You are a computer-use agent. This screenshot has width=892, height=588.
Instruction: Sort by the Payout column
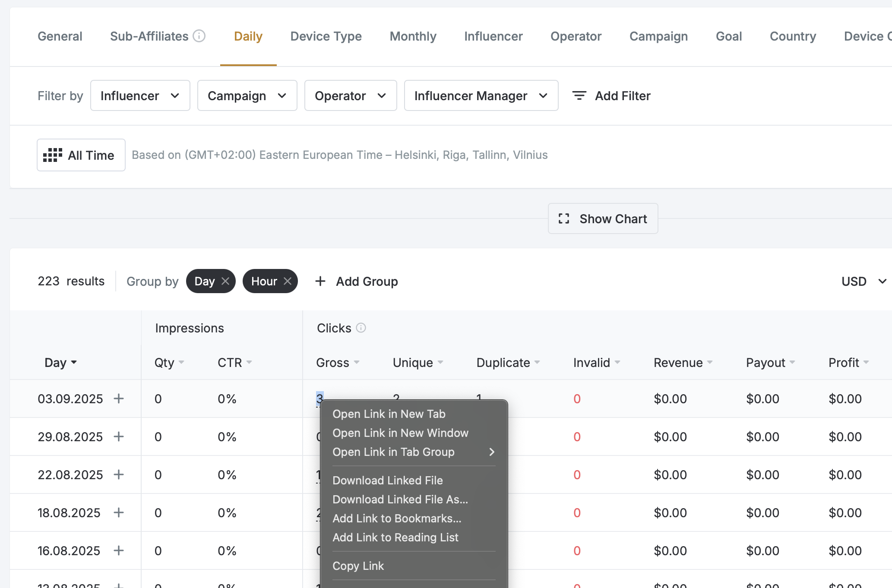(771, 363)
